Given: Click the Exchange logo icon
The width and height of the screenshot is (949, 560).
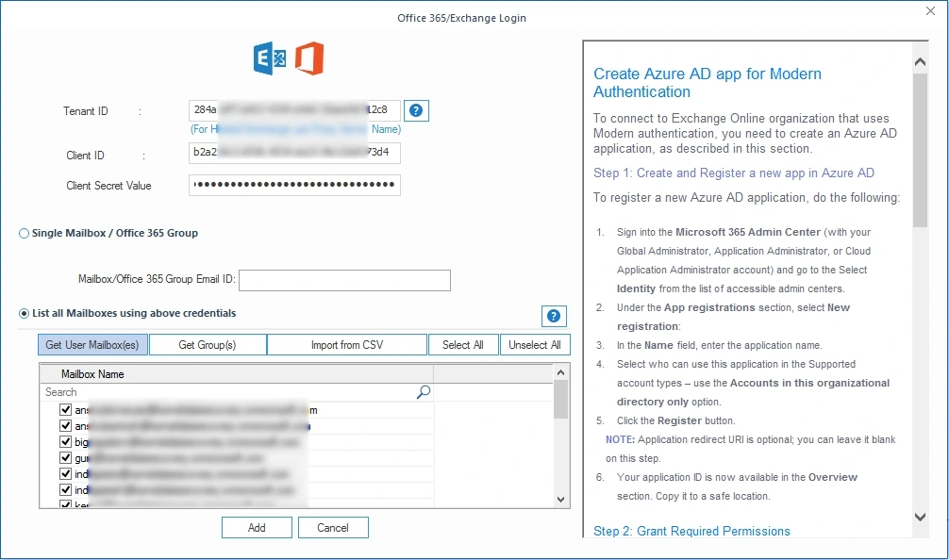Looking at the screenshot, I should [x=270, y=58].
